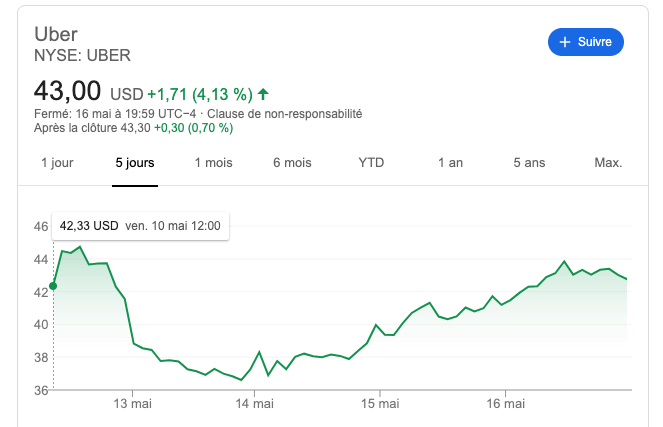Screen dimensions: 663x427
Task: Click the 13 mai axis label
Action: click(x=132, y=404)
